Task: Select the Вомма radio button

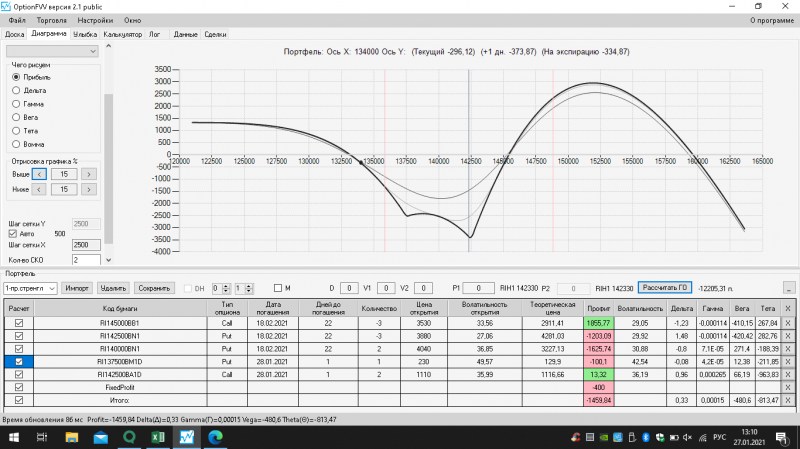Action: click(x=16, y=144)
